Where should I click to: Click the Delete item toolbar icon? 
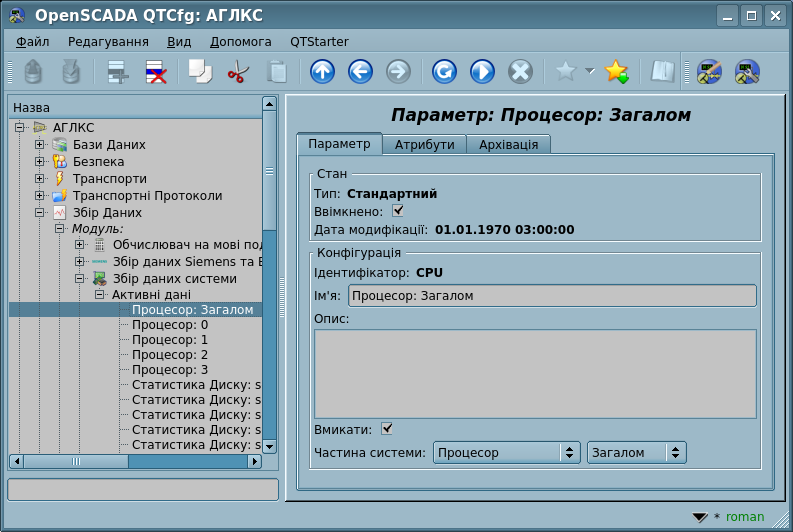point(156,72)
